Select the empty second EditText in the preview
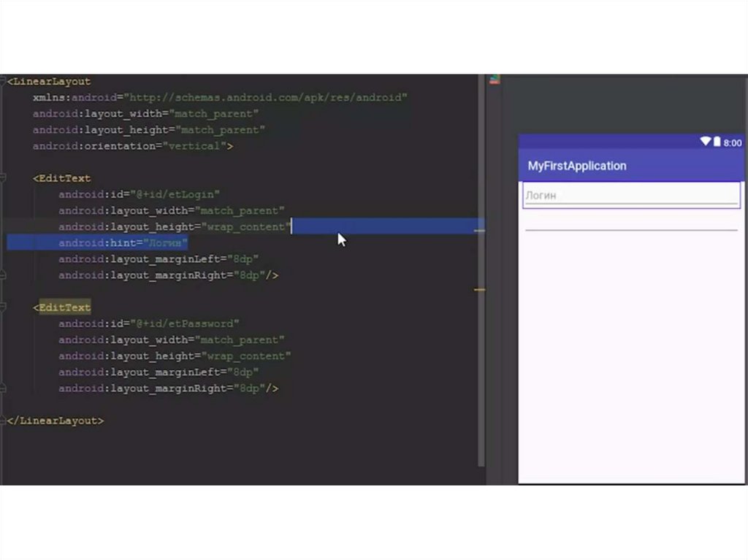 631,222
